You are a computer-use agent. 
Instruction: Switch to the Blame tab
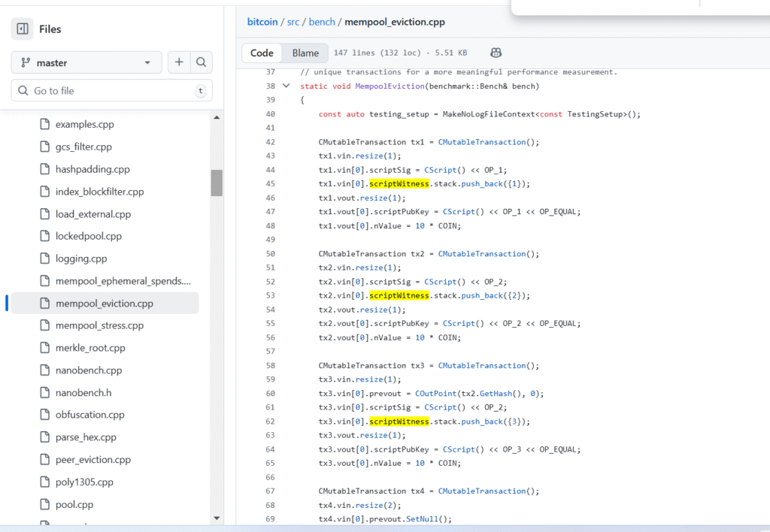(305, 53)
